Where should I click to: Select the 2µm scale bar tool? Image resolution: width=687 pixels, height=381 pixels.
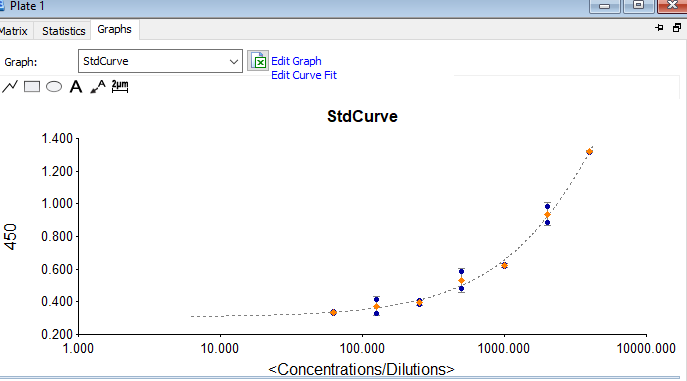tap(120, 86)
